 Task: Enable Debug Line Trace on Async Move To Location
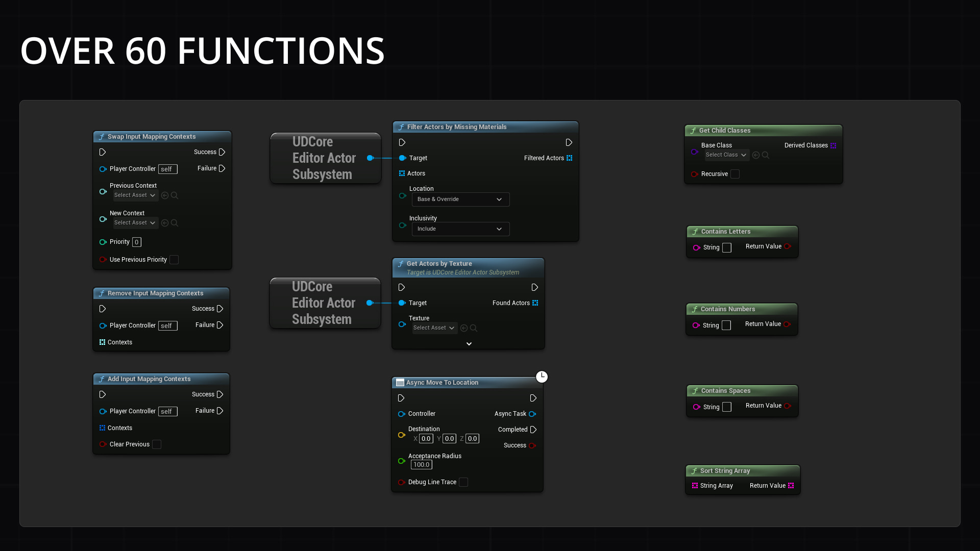coord(463,482)
